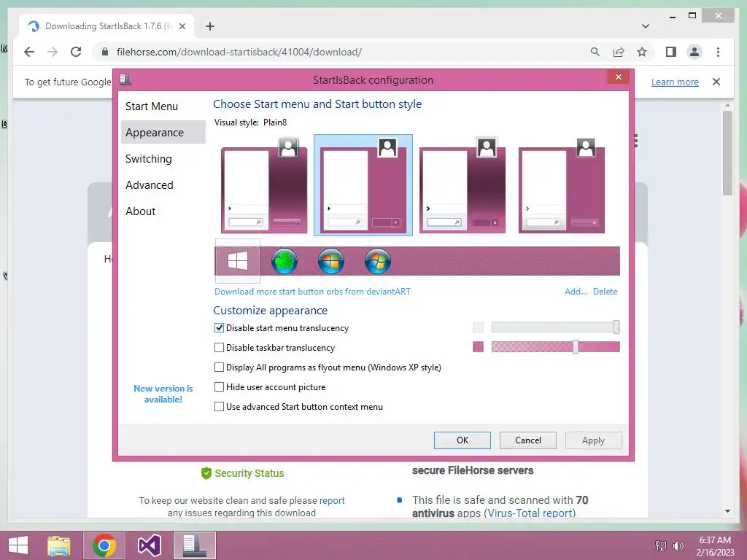Viewport: 747px width, 560px height.
Task: Bookmark this page with star icon
Action: pyautogui.click(x=642, y=52)
